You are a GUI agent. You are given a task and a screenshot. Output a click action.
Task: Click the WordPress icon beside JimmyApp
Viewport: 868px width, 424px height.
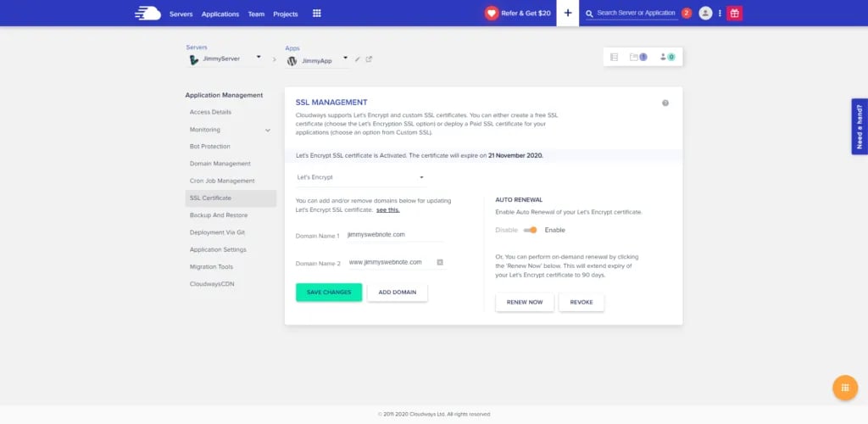292,61
